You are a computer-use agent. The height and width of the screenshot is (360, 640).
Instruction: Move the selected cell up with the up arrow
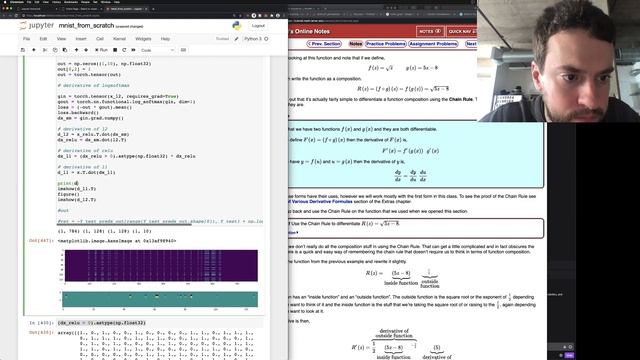tap(76, 50)
